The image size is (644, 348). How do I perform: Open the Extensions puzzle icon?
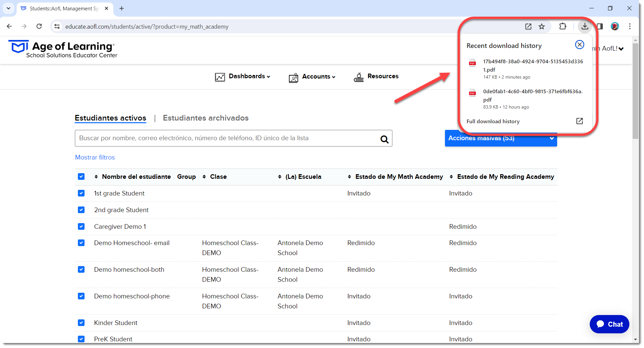click(x=562, y=26)
